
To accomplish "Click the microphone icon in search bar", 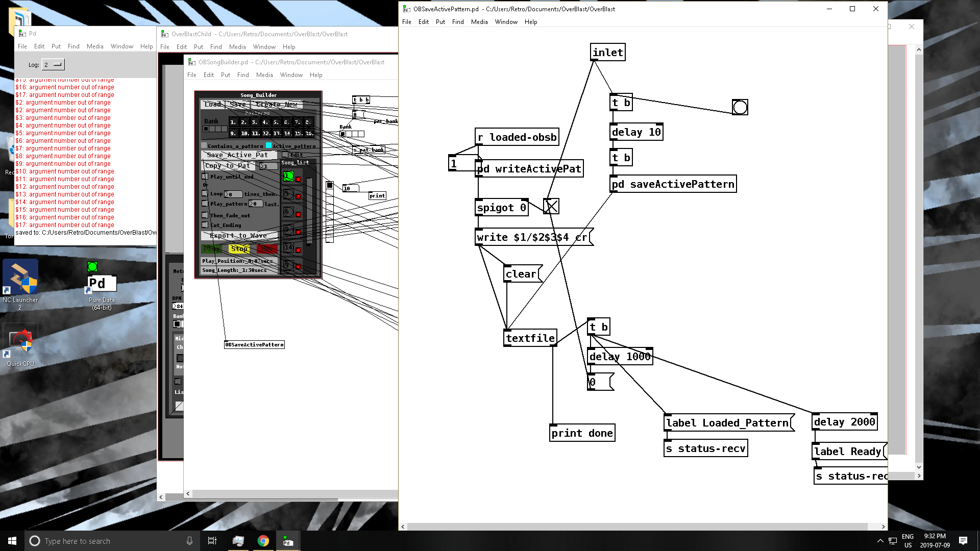I will (x=189, y=541).
